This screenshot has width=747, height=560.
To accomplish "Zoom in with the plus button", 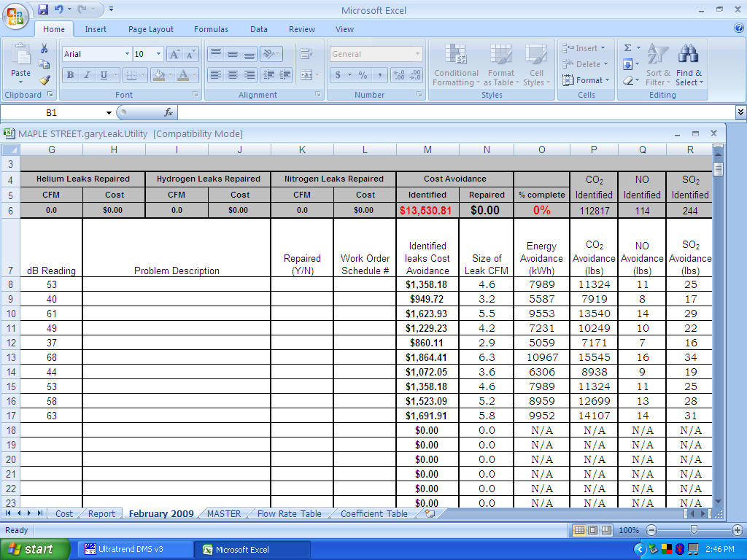I will pyautogui.click(x=737, y=530).
